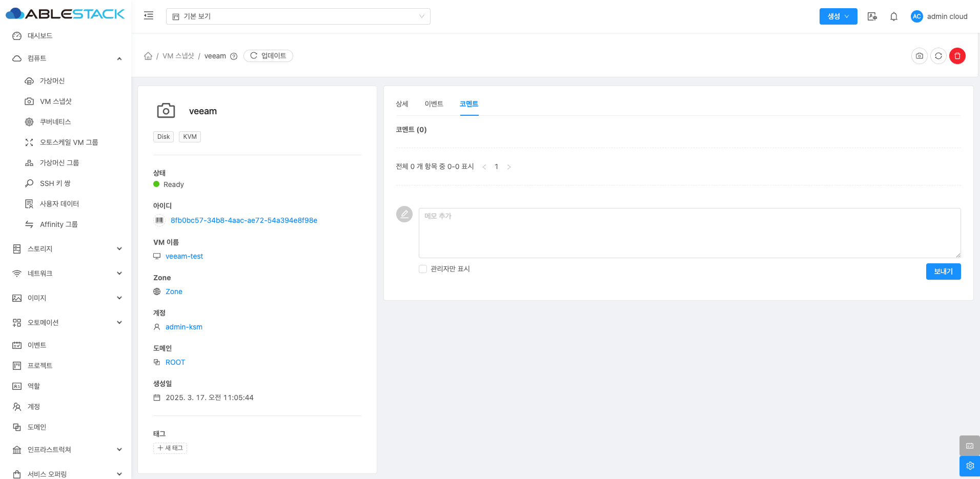980x479 pixels.
Task: Click the revert VM snapshot icon
Action: point(938,56)
